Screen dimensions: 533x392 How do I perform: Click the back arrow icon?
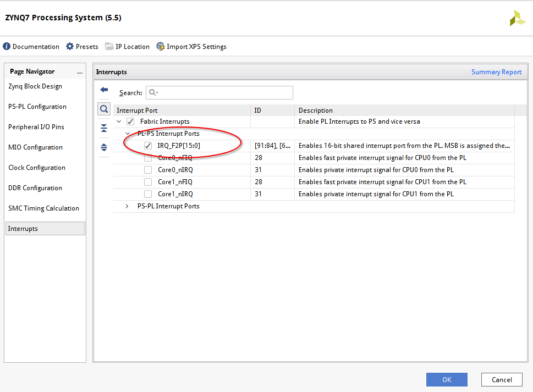(x=104, y=90)
